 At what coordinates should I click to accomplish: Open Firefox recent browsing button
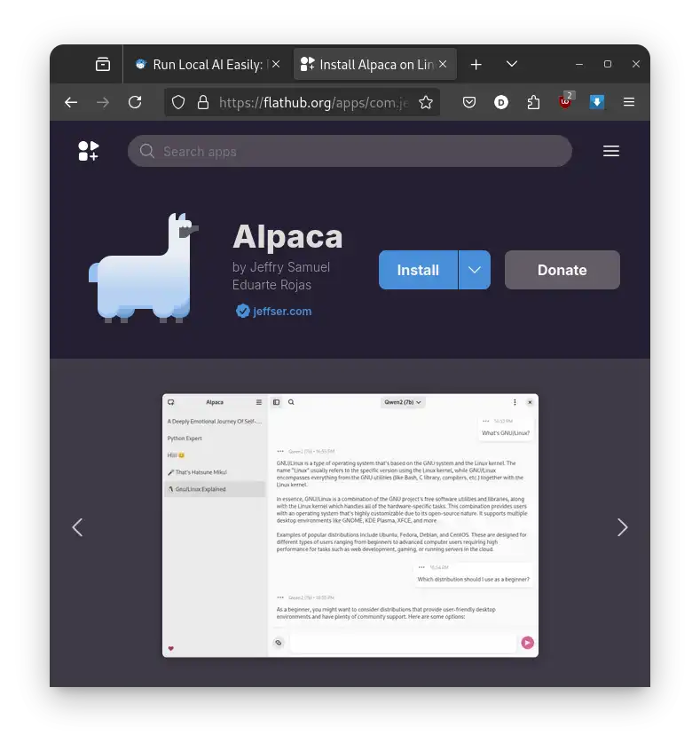pyautogui.click(x=103, y=64)
